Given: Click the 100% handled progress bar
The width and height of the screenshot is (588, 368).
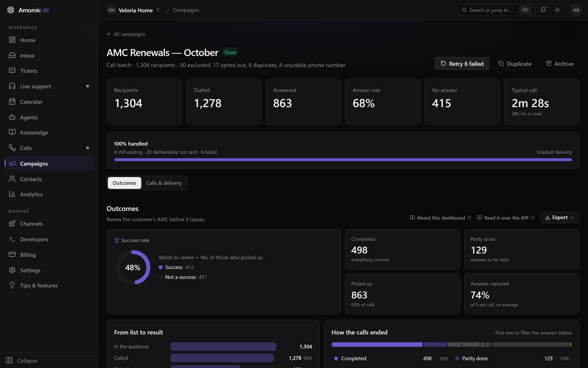Looking at the screenshot, I should tap(343, 160).
